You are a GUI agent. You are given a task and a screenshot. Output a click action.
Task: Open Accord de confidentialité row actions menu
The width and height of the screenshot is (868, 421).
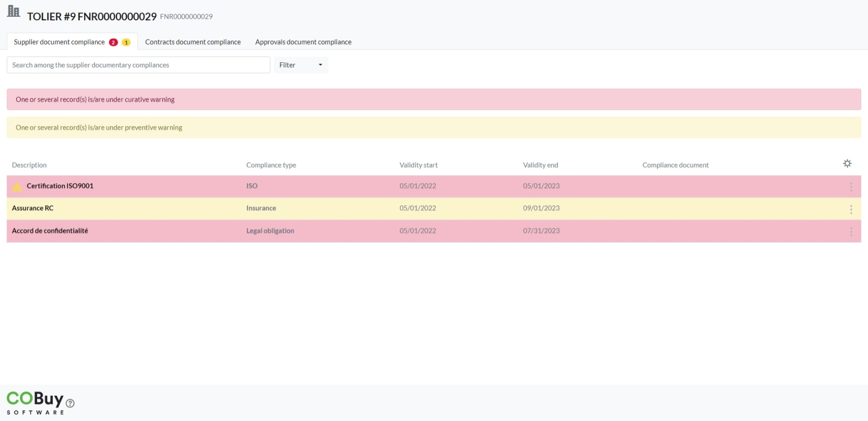(x=851, y=232)
